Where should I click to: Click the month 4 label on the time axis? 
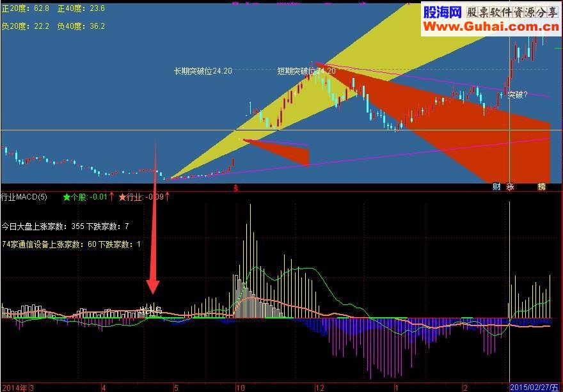pyautogui.click(x=104, y=388)
